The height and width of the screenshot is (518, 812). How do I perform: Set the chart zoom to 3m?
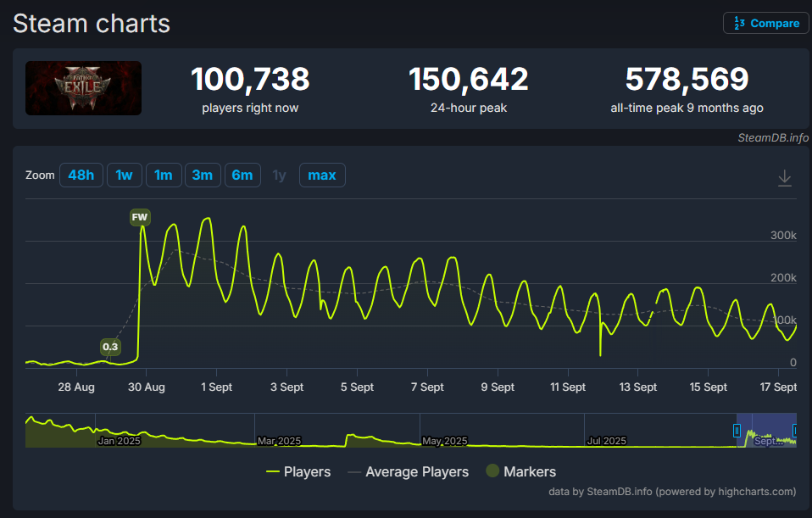[x=203, y=175]
